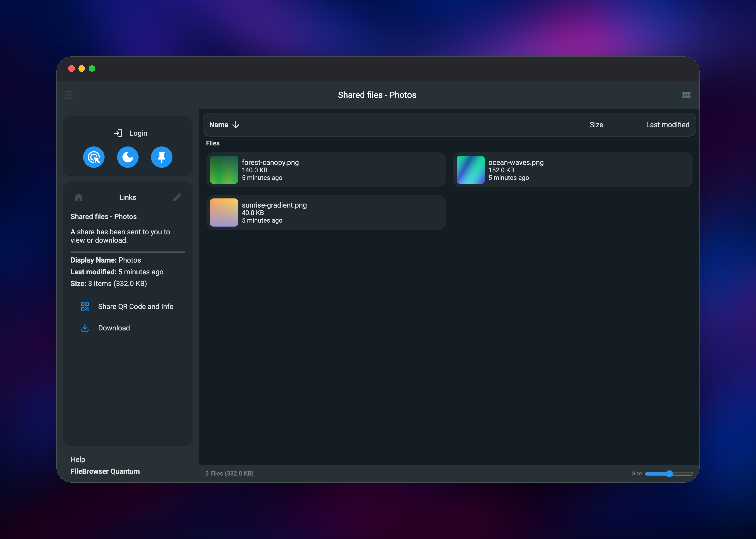Click the Login text

point(138,133)
